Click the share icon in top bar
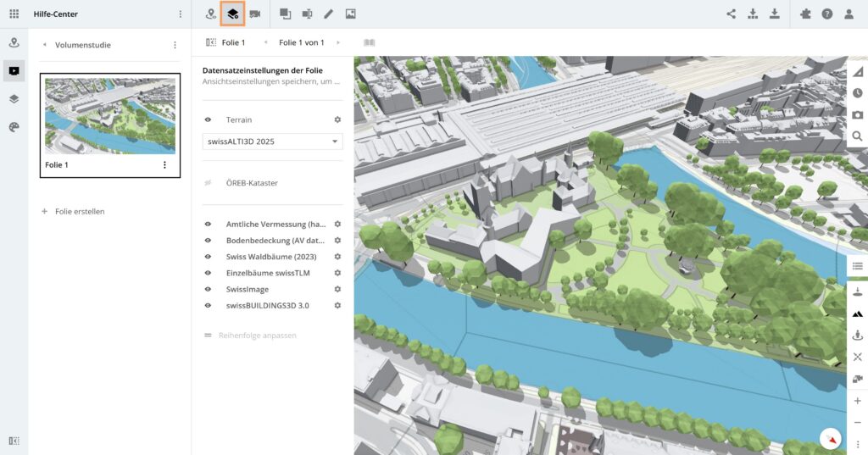868x455 pixels. click(x=731, y=14)
